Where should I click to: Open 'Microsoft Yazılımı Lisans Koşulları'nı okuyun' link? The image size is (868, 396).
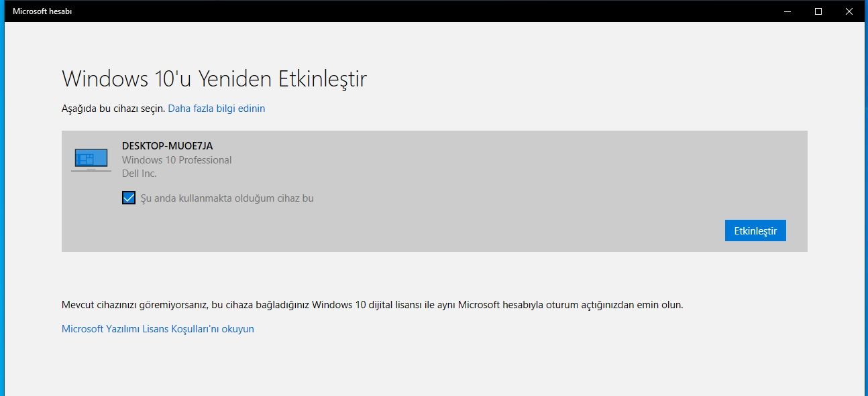pos(158,329)
